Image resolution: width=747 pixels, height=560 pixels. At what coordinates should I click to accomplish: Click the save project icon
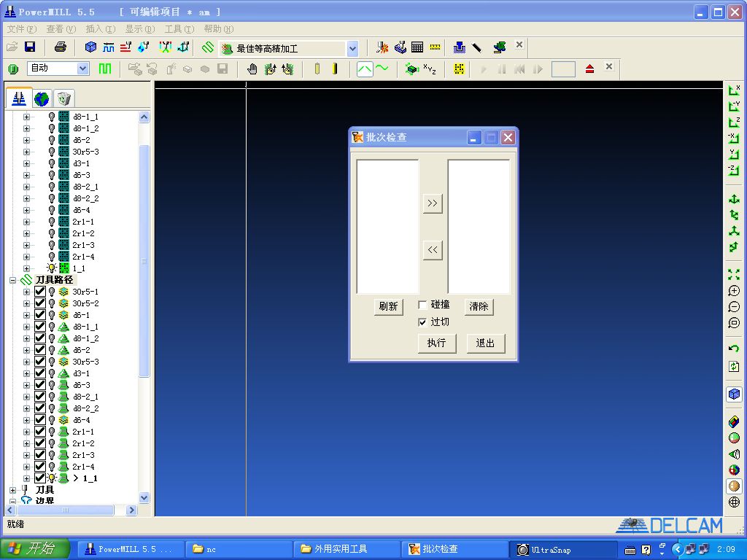pos(30,47)
